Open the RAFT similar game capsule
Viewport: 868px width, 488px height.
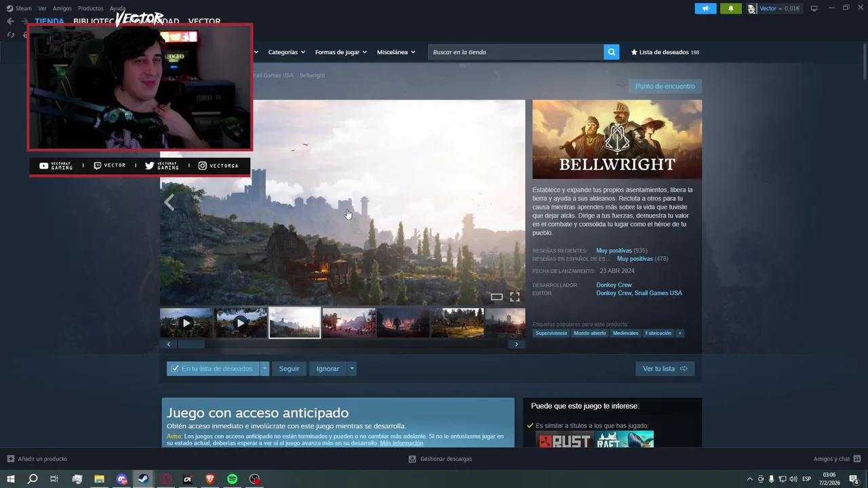(x=625, y=439)
